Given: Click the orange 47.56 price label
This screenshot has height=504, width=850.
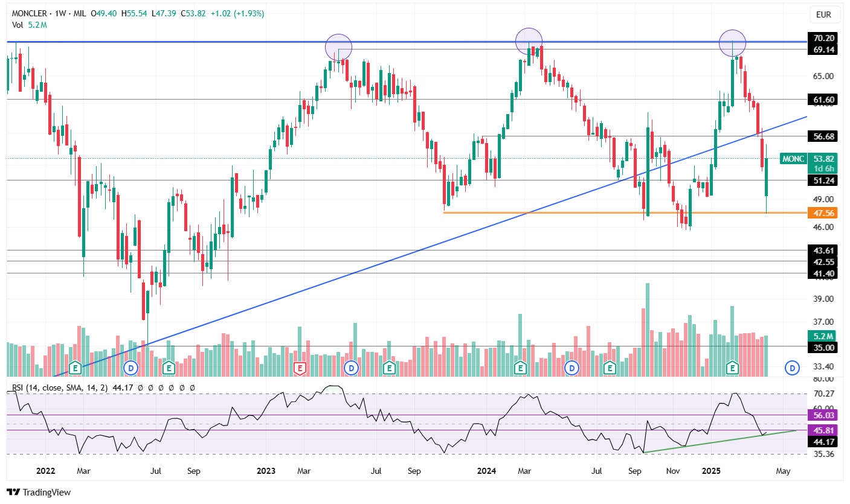Looking at the screenshot, I should point(823,212).
